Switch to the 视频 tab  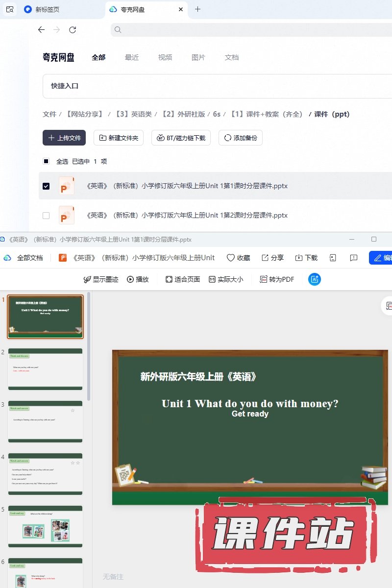click(x=165, y=57)
